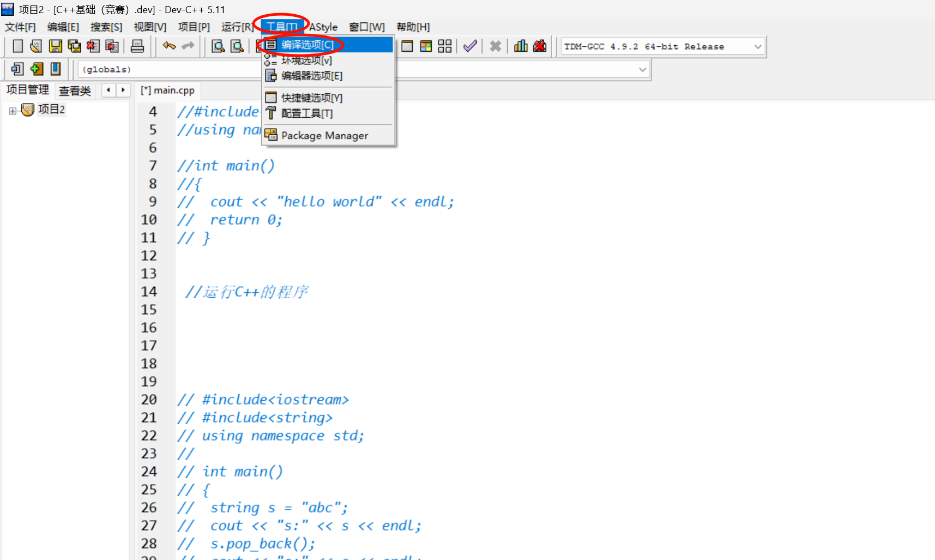935x560 pixels.
Task: Click the code text "//int main()"
Action: point(226,166)
